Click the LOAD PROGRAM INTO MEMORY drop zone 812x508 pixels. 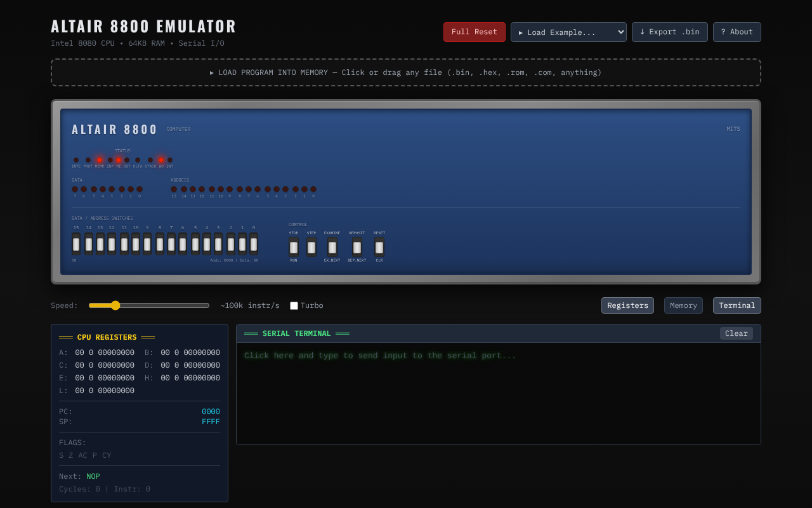(406, 72)
